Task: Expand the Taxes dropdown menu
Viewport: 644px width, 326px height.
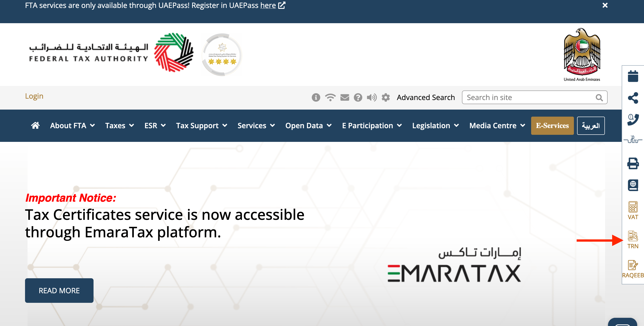Action: click(119, 125)
